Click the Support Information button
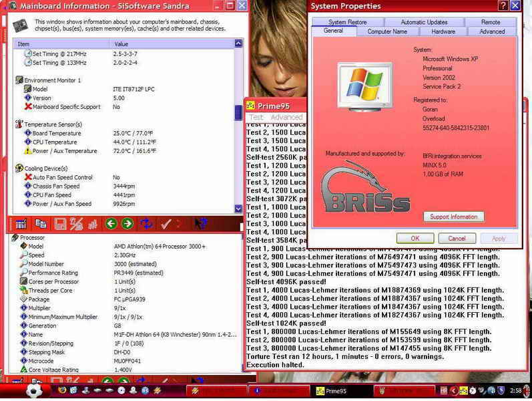This screenshot has width=532, height=401. pos(453,217)
